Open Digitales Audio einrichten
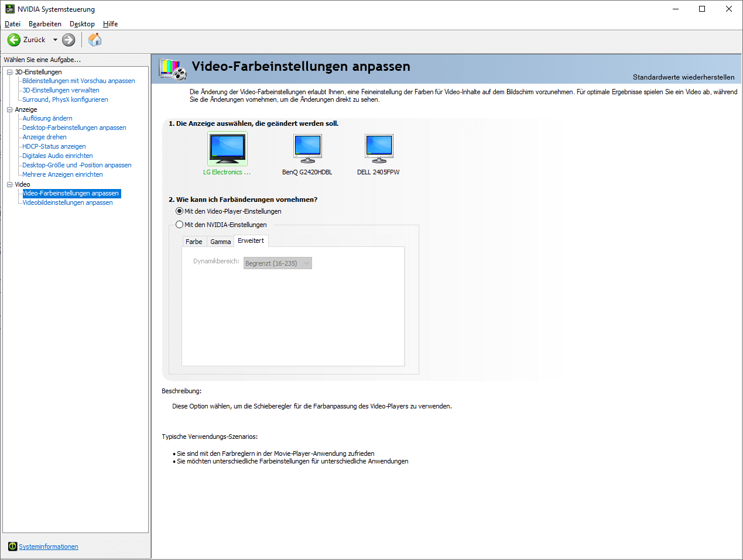 pyautogui.click(x=57, y=156)
